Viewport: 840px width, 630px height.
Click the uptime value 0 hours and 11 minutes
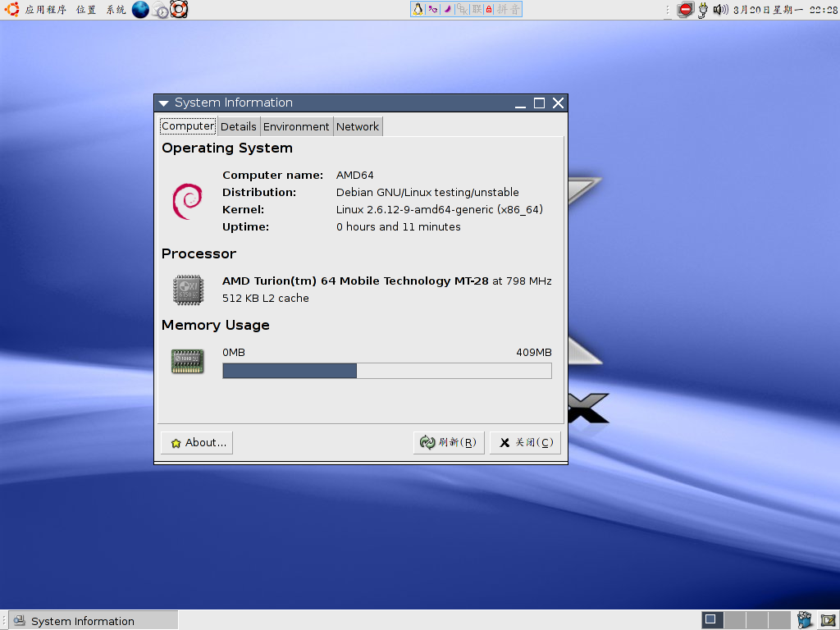[398, 226]
